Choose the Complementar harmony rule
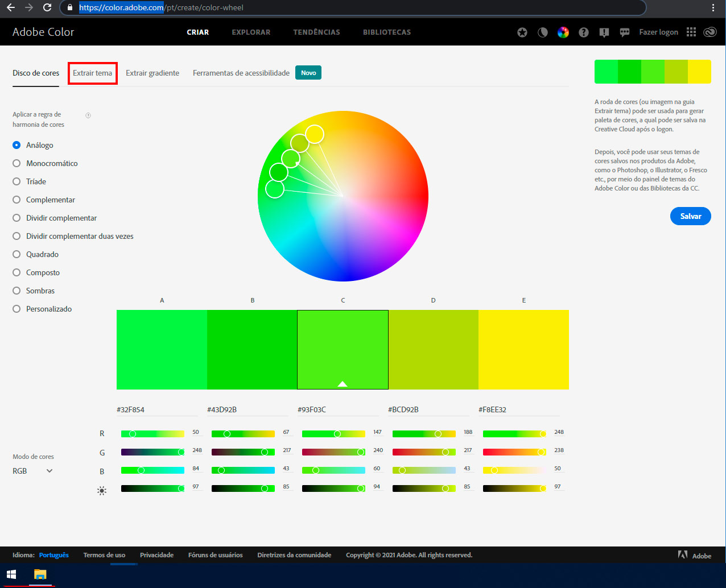This screenshot has width=726, height=588. (x=44, y=200)
